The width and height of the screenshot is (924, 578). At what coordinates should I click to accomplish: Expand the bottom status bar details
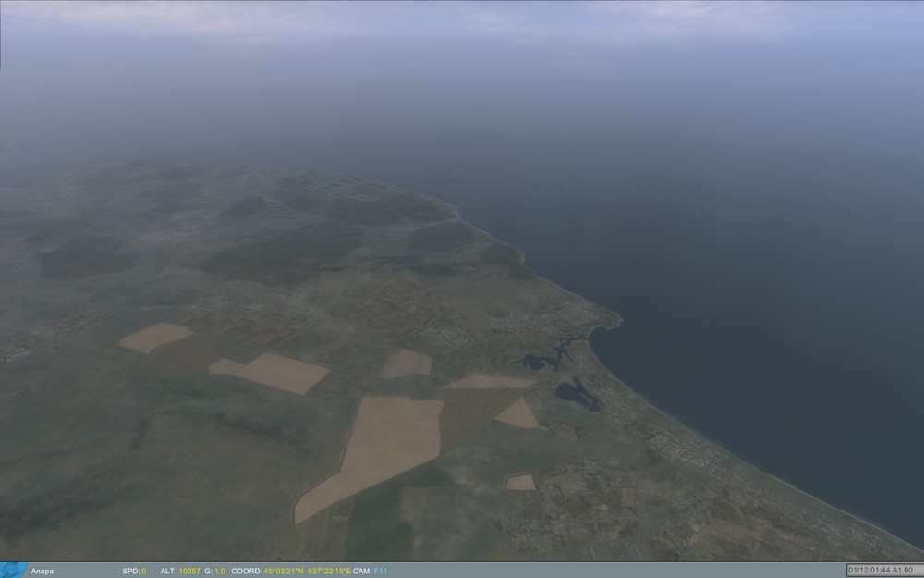(462, 572)
